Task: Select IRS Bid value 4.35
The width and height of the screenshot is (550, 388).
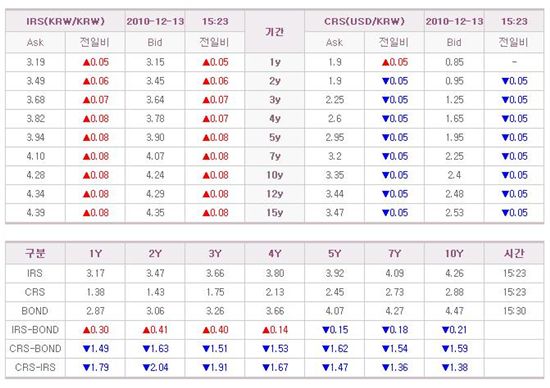Action: (x=155, y=213)
